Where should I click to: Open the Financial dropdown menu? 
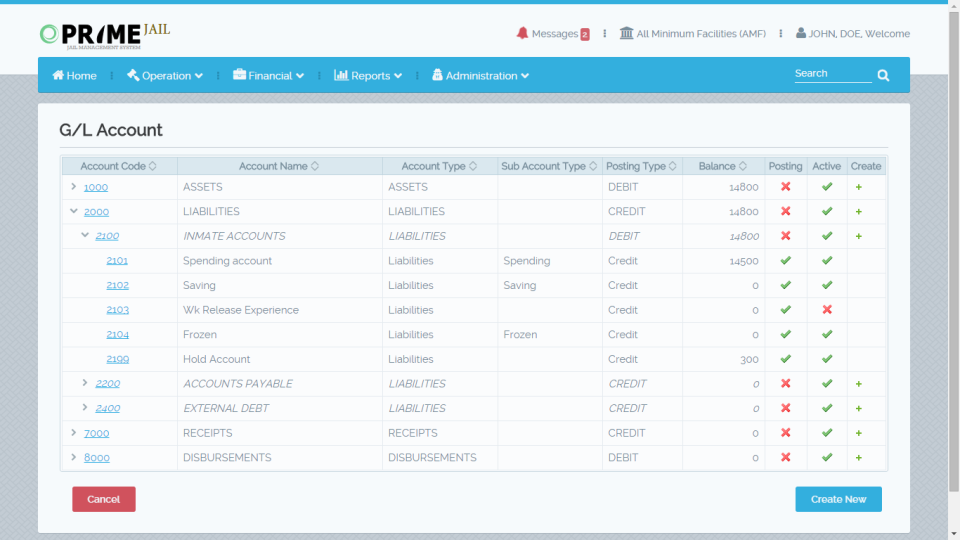268,75
